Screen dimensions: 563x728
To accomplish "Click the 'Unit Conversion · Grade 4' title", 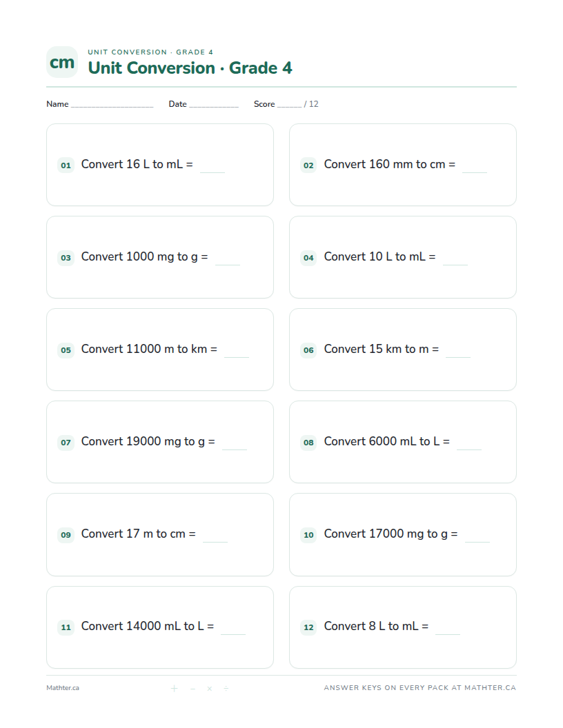I will 190,68.
